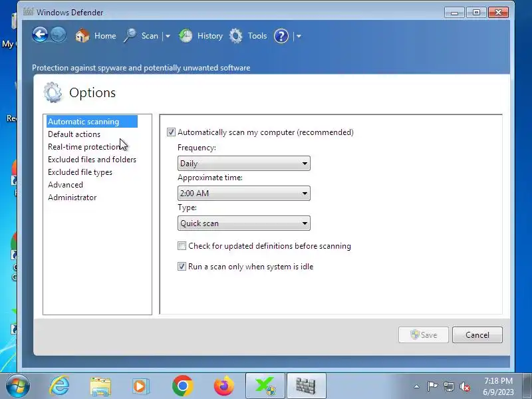This screenshot has width=532, height=399.
Task: Click the Windows Defender title bar icon
Action: tap(28, 12)
